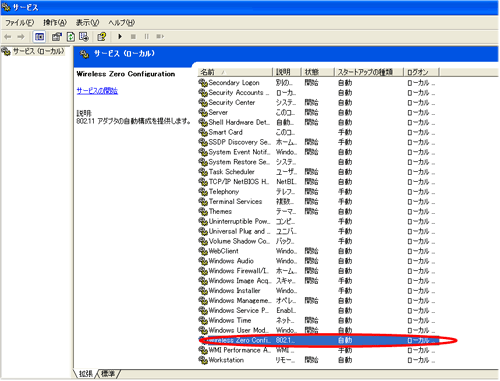Click 開始 status of Workstation row
This screenshot has width=500, height=381.
pyautogui.click(x=311, y=360)
